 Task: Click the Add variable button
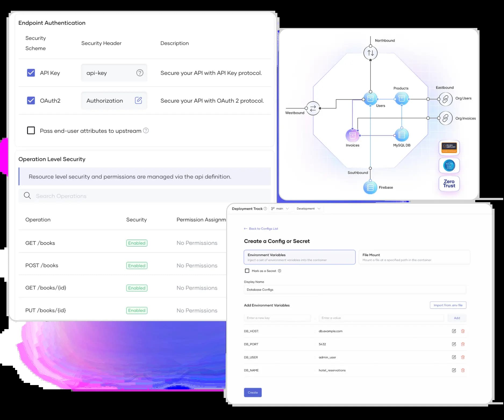click(457, 318)
